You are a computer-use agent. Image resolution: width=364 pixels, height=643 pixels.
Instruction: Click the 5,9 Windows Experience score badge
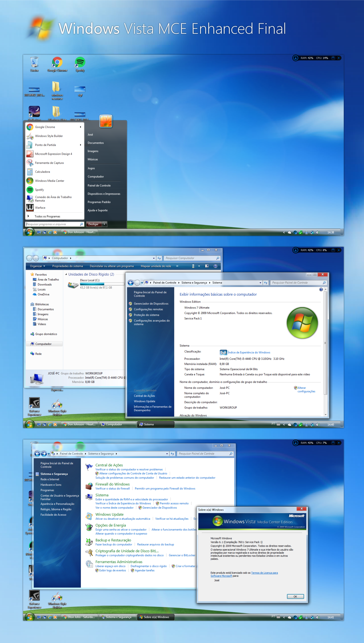223,352
